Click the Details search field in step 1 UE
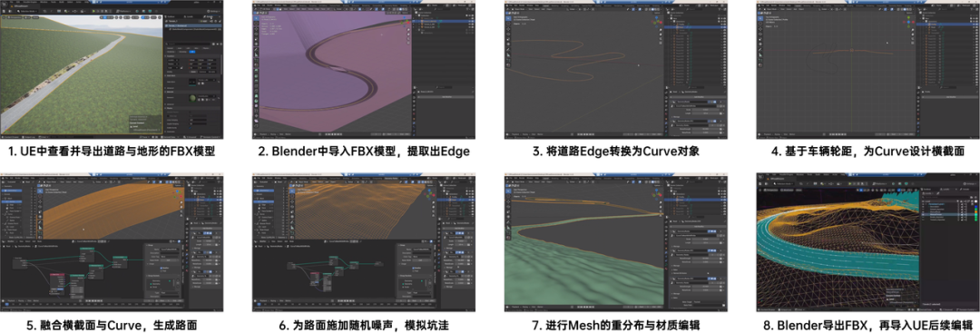The height and width of the screenshot is (333, 980). pyautogui.click(x=189, y=44)
